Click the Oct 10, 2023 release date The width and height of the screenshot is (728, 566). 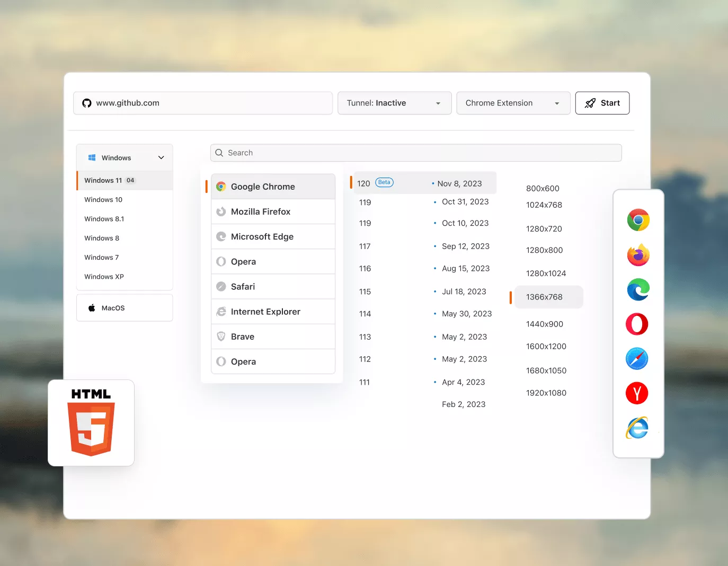coord(465,223)
